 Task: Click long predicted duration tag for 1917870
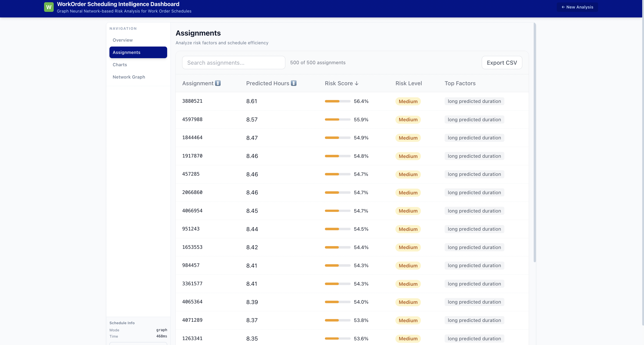pos(474,156)
